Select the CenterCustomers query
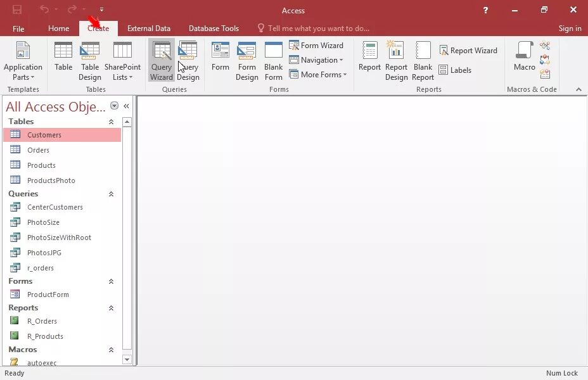The width and height of the screenshot is (588, 380). [62, 207]
